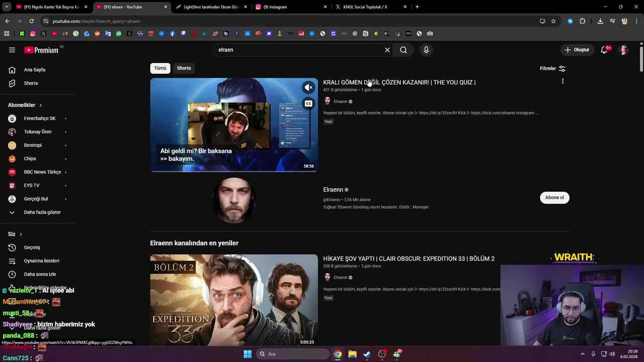Screen dimensions: 644x362
Task: Open the Chrome three-dot menu
Action: coord(637,21)
